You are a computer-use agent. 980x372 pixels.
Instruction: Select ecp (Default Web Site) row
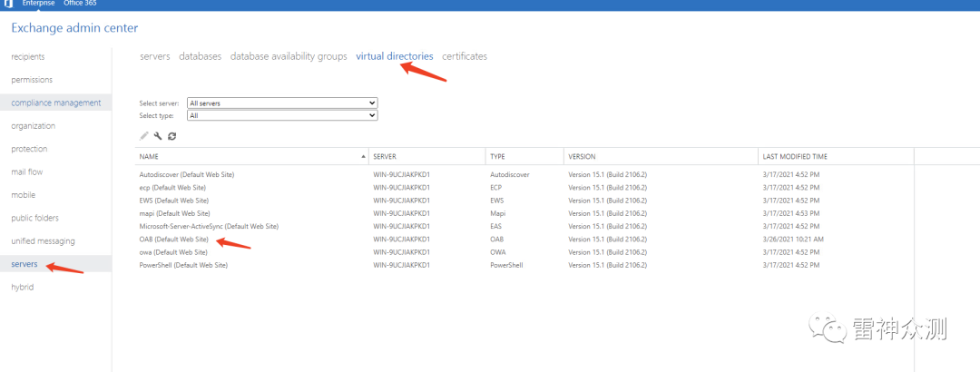524,188
